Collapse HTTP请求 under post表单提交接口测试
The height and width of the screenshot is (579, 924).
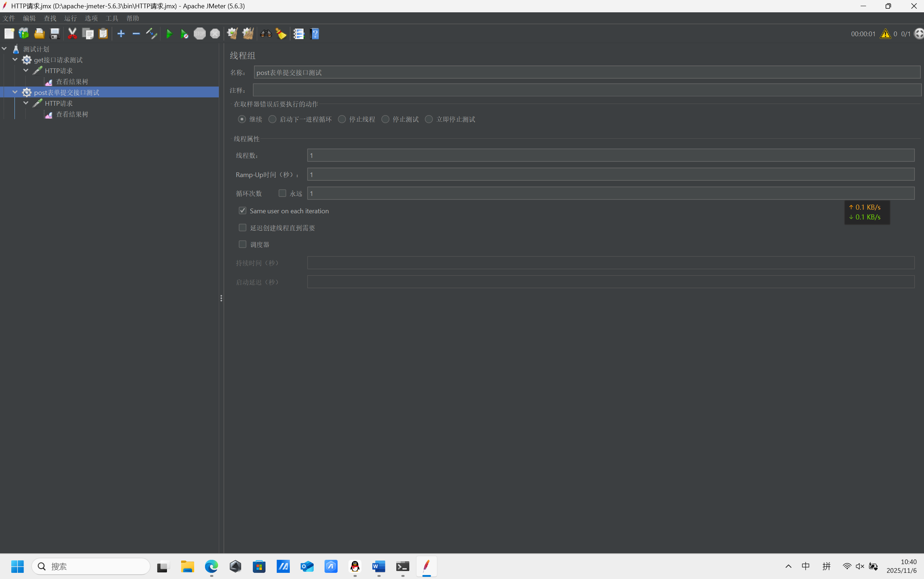click(x=26, y=103)
